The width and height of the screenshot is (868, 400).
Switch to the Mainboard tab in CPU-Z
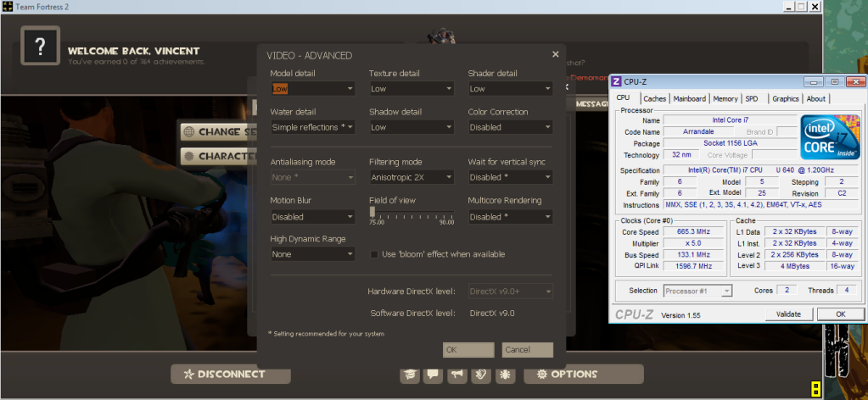(689, 99)
